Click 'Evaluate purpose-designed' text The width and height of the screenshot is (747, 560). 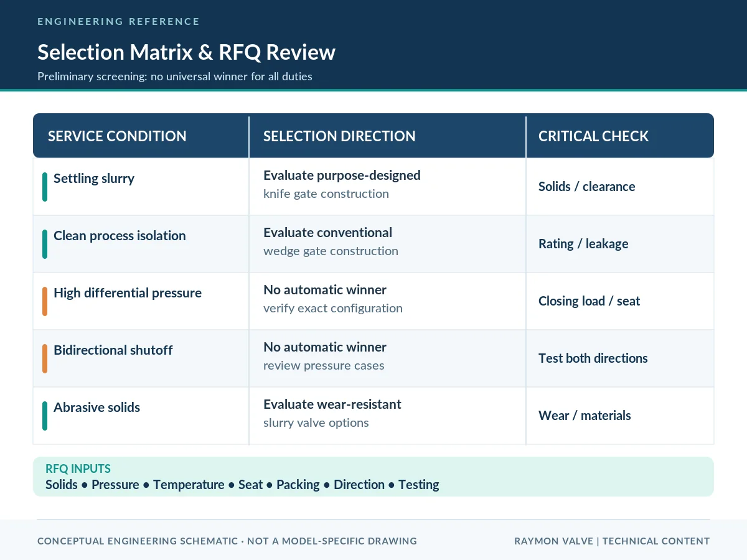342,175
